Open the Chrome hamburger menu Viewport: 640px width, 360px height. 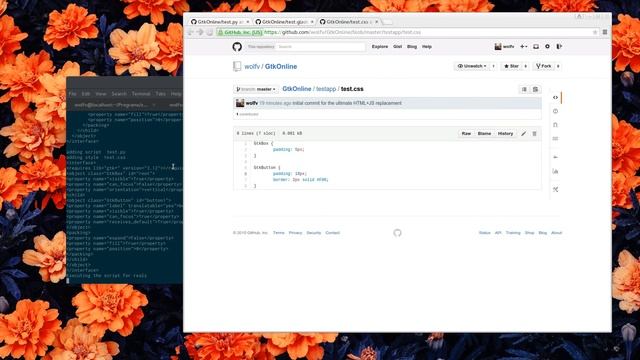pos(605,32)
